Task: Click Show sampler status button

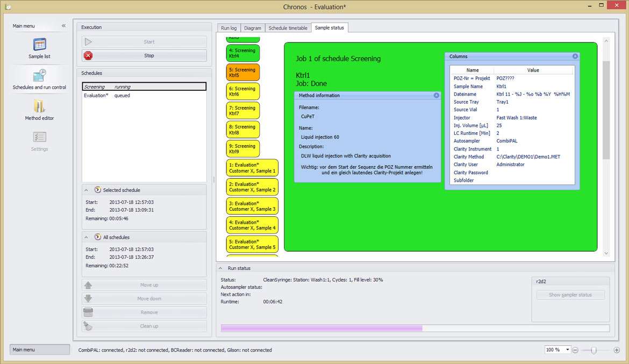Action: pyautogui.click(x=570, y=295)
